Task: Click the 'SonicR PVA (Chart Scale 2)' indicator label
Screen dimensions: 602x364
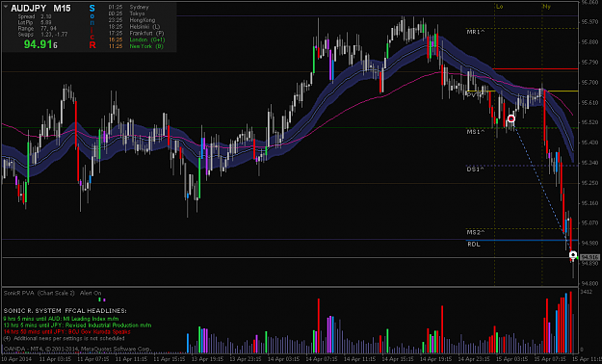Action: tap(39, 293)
